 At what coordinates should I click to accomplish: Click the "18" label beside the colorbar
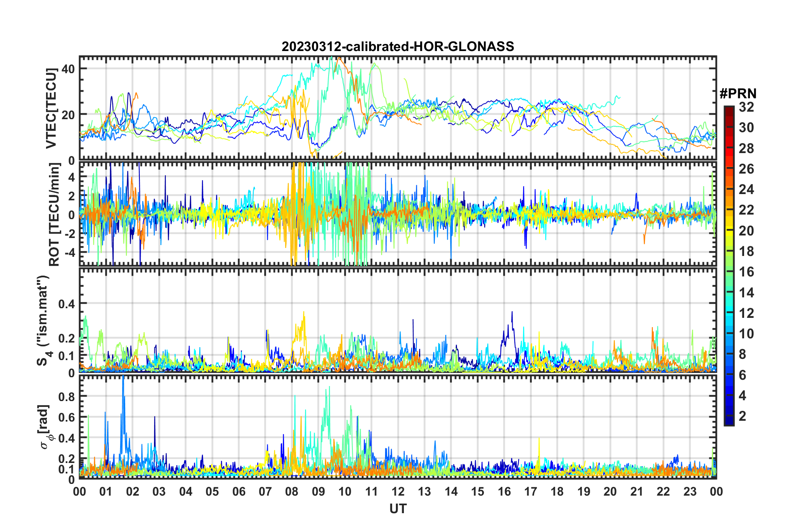click(746, 251)
